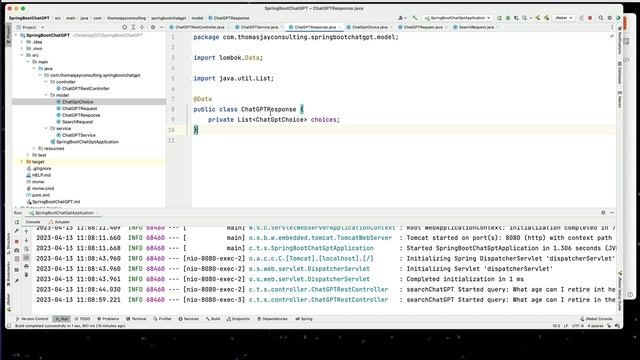This screenshot has height=360, width=640.
Task: Hide the Project panel with minus icon
Action: click(161, 27)
